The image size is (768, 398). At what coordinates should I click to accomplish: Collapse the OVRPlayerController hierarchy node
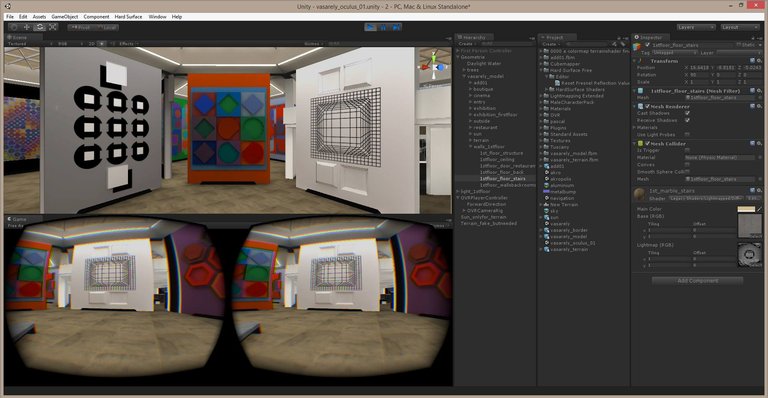click(x=458, y=198)
